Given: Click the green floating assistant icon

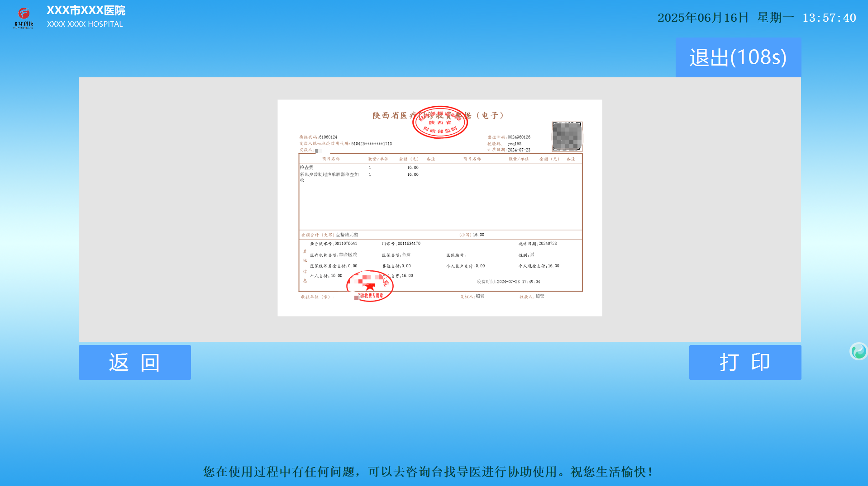Looking at the screenshot, I should [x=858, y=351].
